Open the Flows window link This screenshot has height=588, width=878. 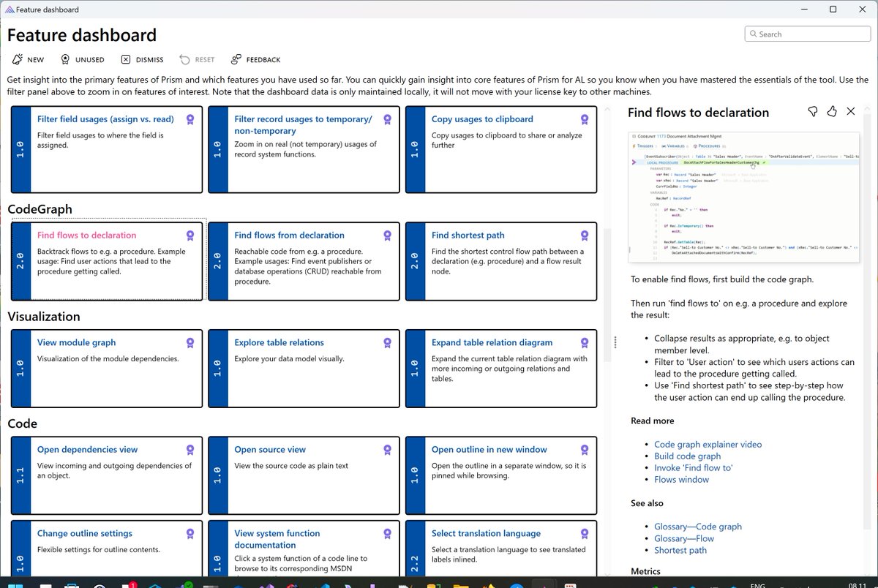681,480
